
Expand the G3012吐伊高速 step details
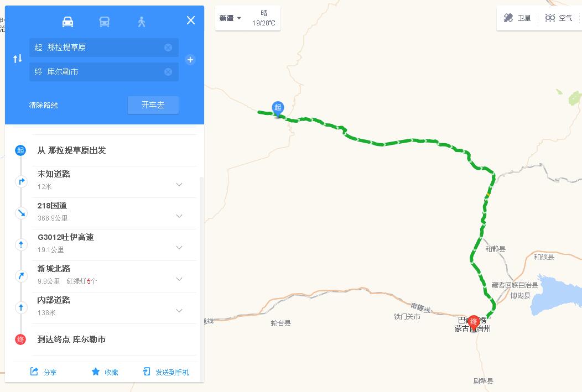coord(179,247)
